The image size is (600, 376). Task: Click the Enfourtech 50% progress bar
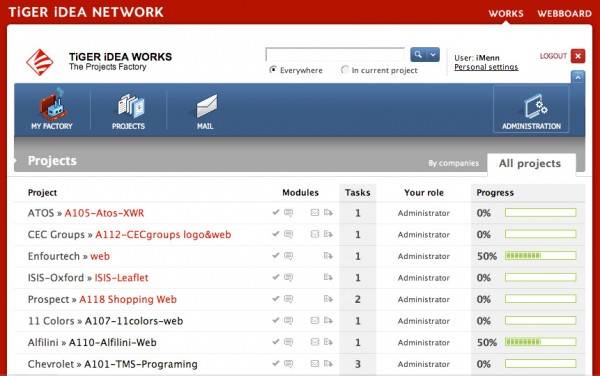540,256
